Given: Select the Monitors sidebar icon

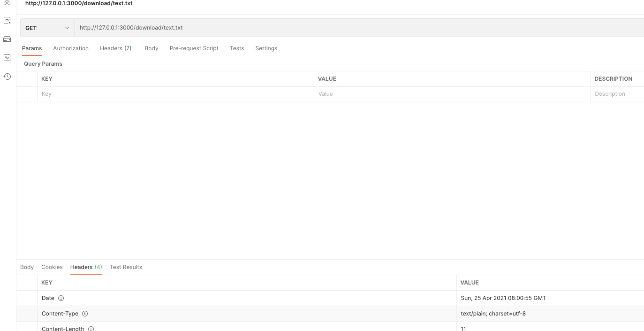Looking at the screenshot, I should point(7,58).
